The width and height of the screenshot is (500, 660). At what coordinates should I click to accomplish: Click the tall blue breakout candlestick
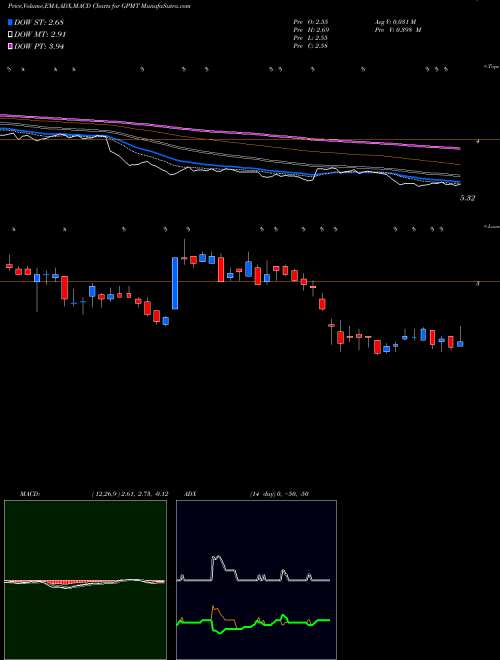(175, 283)
